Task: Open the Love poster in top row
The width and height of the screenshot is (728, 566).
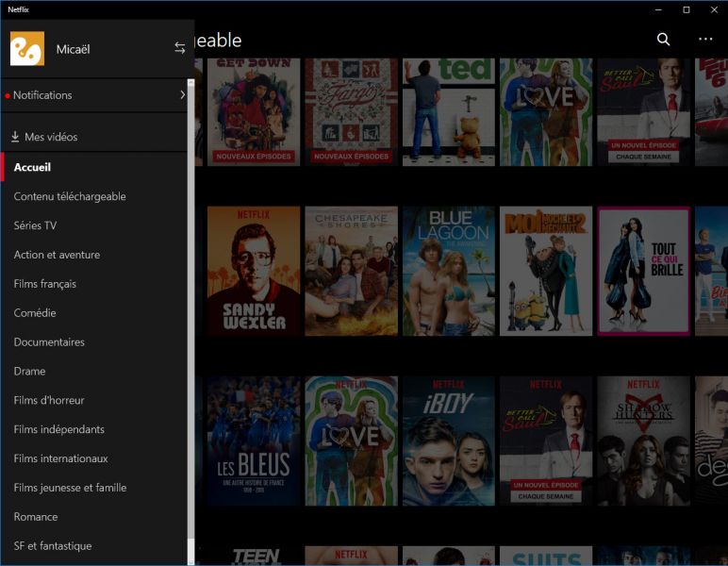Action: pos(546,112)
